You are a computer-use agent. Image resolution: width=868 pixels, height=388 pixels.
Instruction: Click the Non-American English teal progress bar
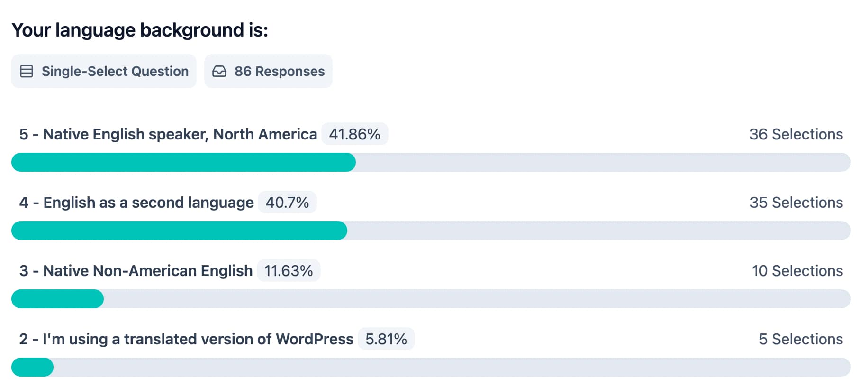(57, 299)
